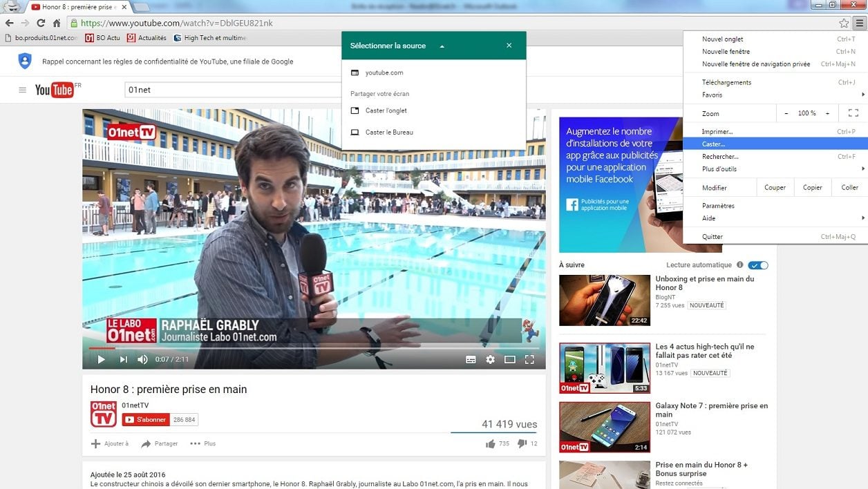Open Galaxy Note 7 video thumbnail

click(x=604, y=427)
